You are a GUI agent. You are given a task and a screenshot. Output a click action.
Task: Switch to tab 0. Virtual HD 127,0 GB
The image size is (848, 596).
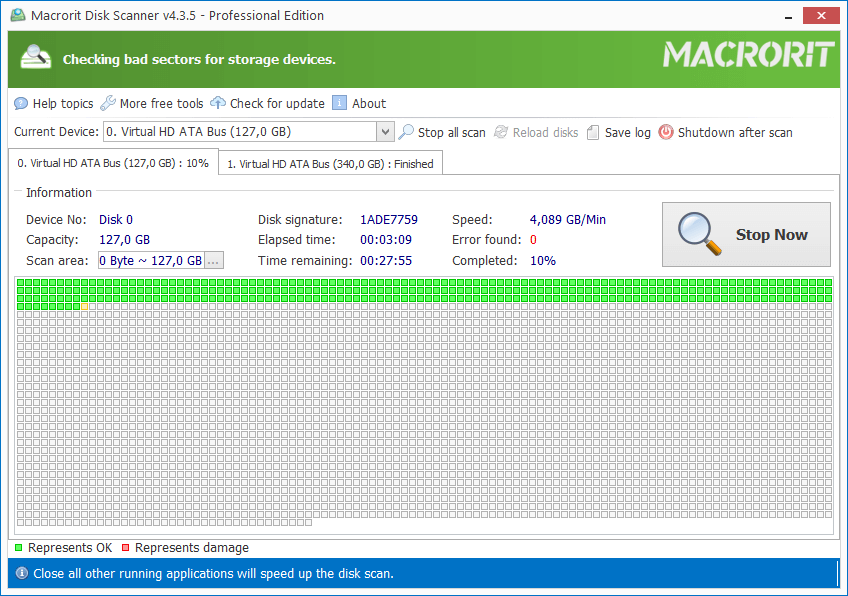pyautogui.click(x=113, y=163)
